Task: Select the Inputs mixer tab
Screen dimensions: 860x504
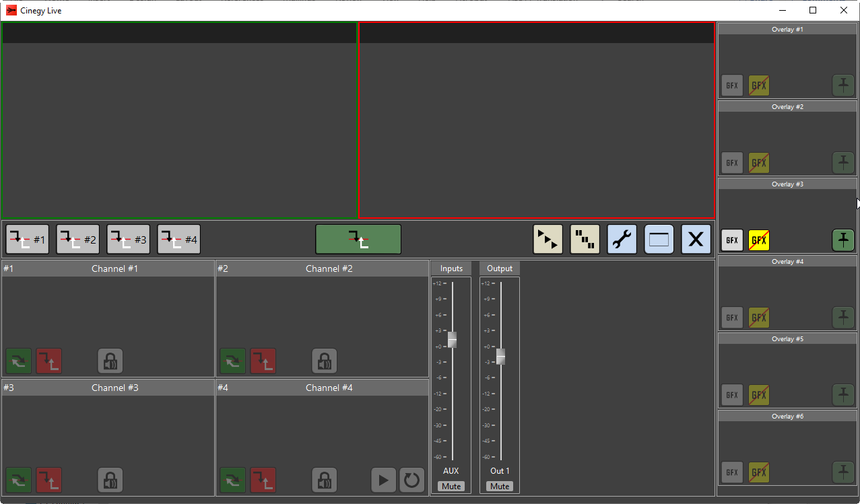Action: (451, 268)
